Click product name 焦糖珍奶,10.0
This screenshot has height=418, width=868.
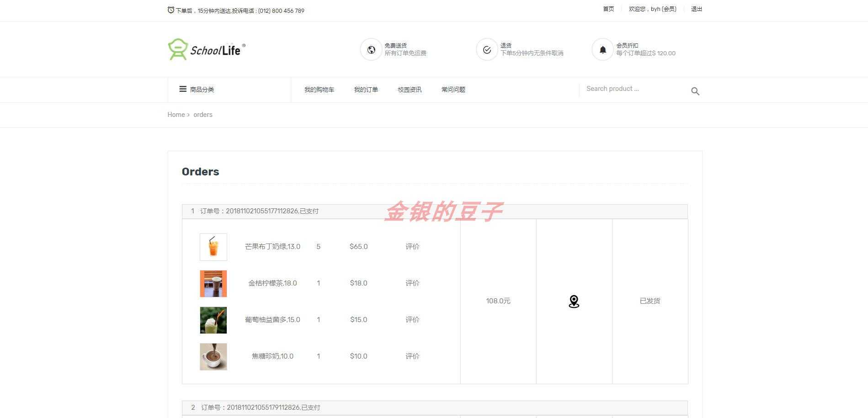272,356
